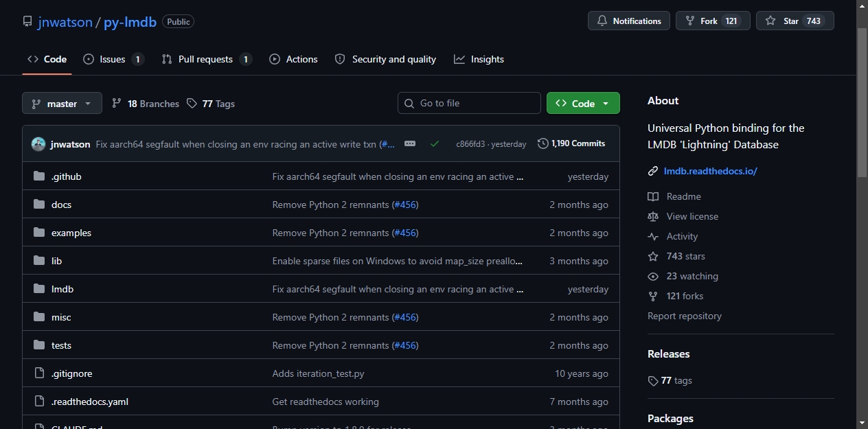Screen dimensions: 868x429
Task: Click the Notifications bell button
Action: point(629,21)
